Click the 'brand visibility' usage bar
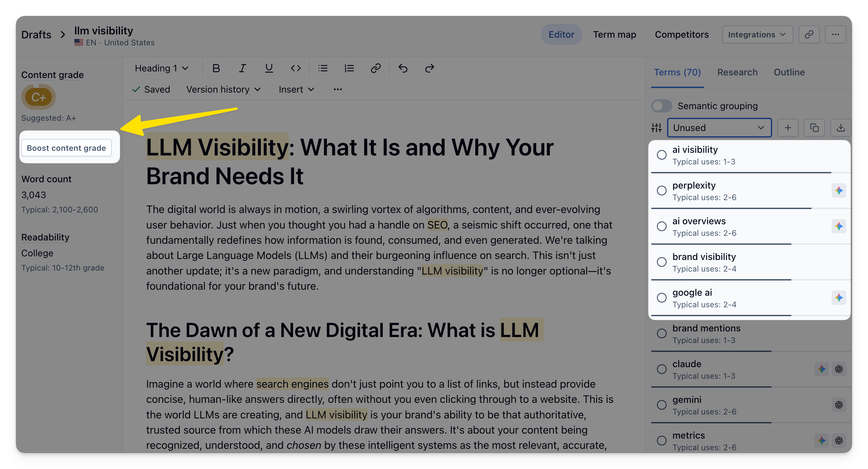 tap(721, 279)
